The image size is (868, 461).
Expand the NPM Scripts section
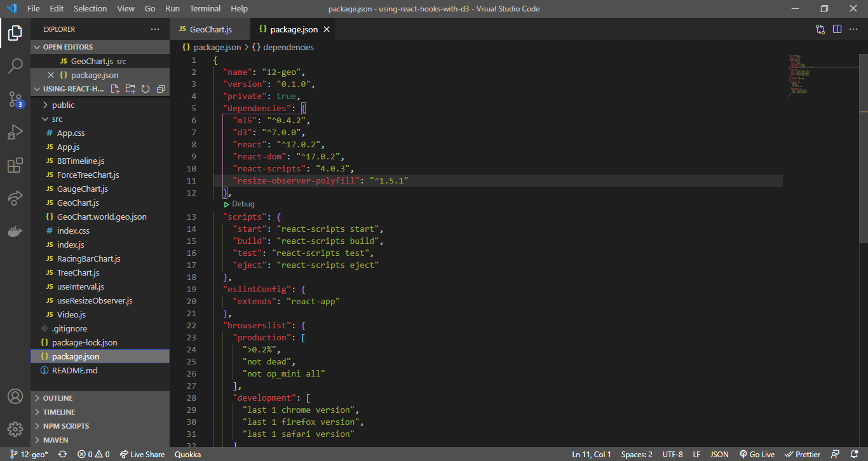click(x=100, y=426)
